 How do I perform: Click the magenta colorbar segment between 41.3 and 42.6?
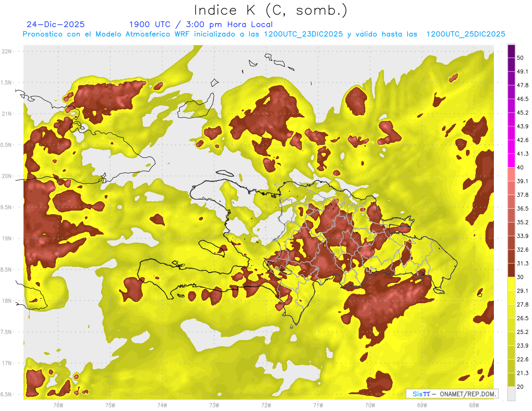[512, 147]
